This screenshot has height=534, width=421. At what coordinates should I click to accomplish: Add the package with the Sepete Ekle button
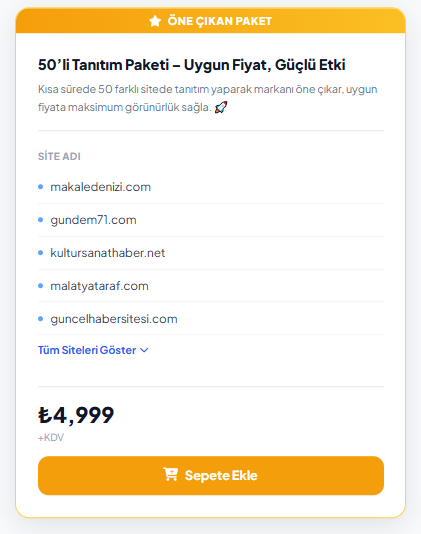click(211, 475)
